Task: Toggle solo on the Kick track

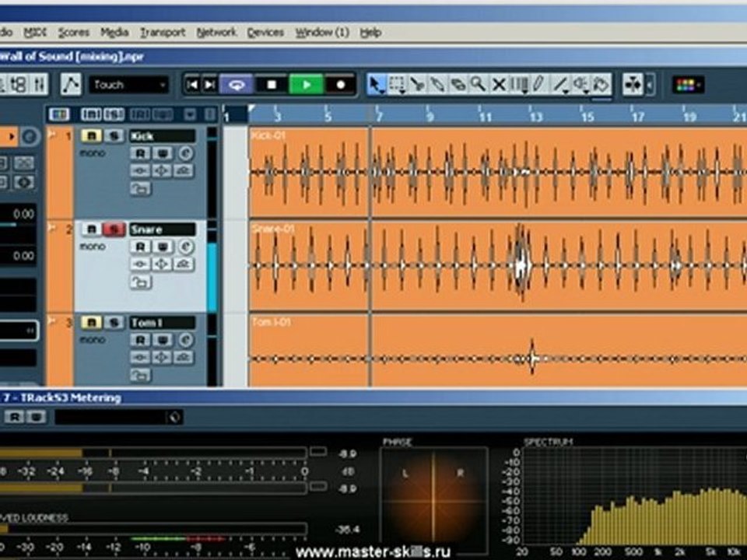Action: [114, 136]
